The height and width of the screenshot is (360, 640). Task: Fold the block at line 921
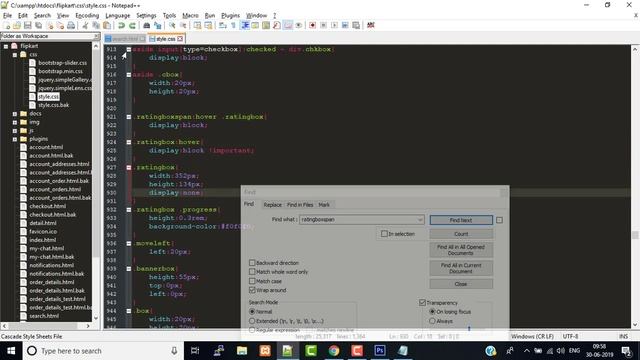[129, 117]
